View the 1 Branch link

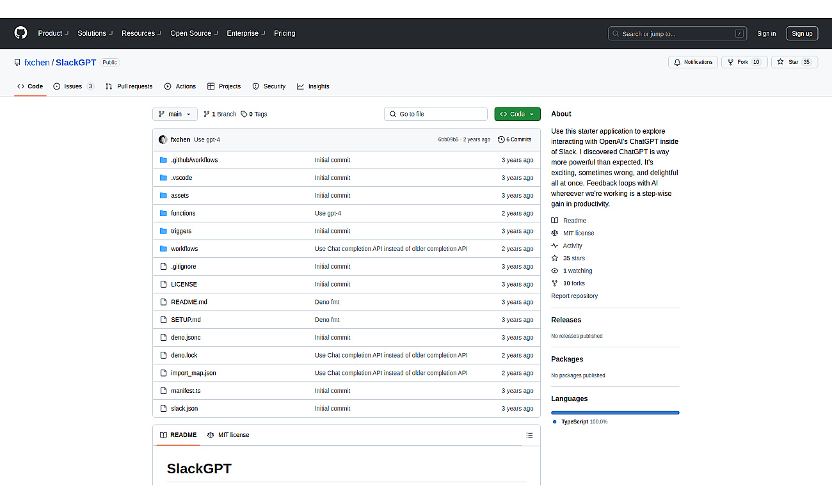(x=220, y=114)
